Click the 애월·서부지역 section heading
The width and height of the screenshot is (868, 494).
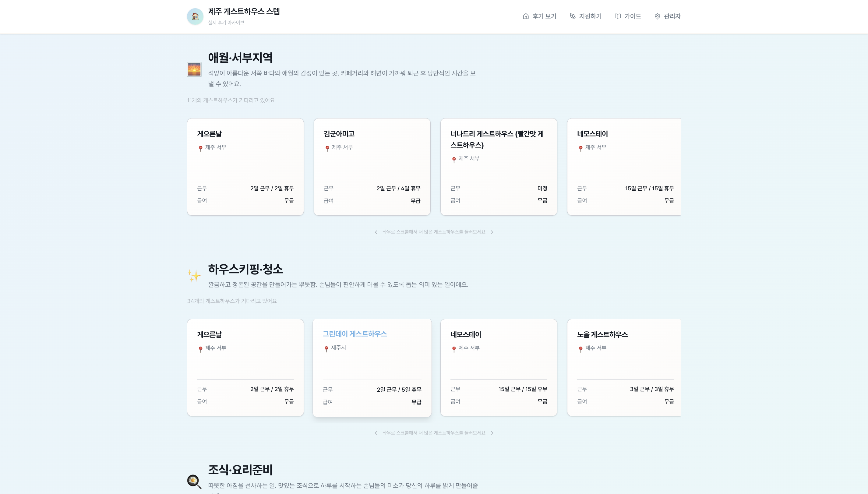(x=240, y=58)
